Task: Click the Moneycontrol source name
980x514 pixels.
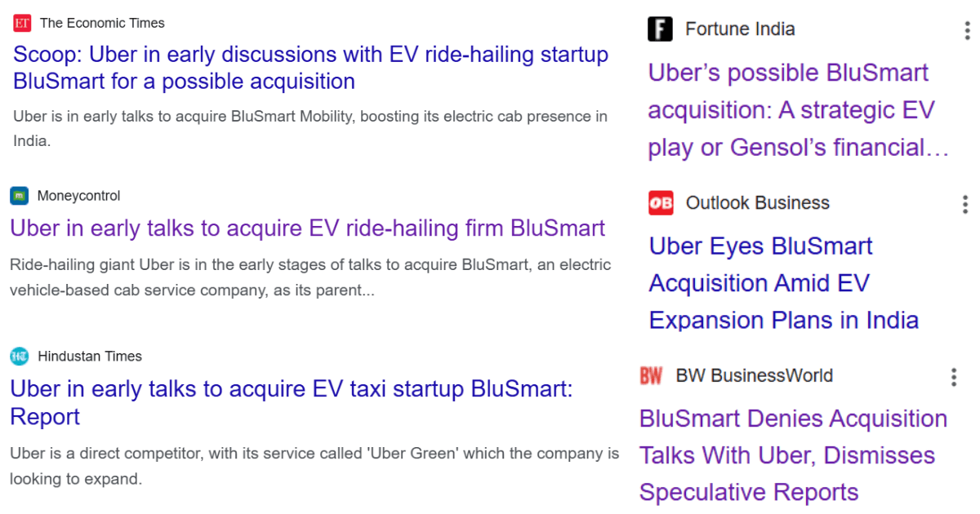Action: (78, 196)
